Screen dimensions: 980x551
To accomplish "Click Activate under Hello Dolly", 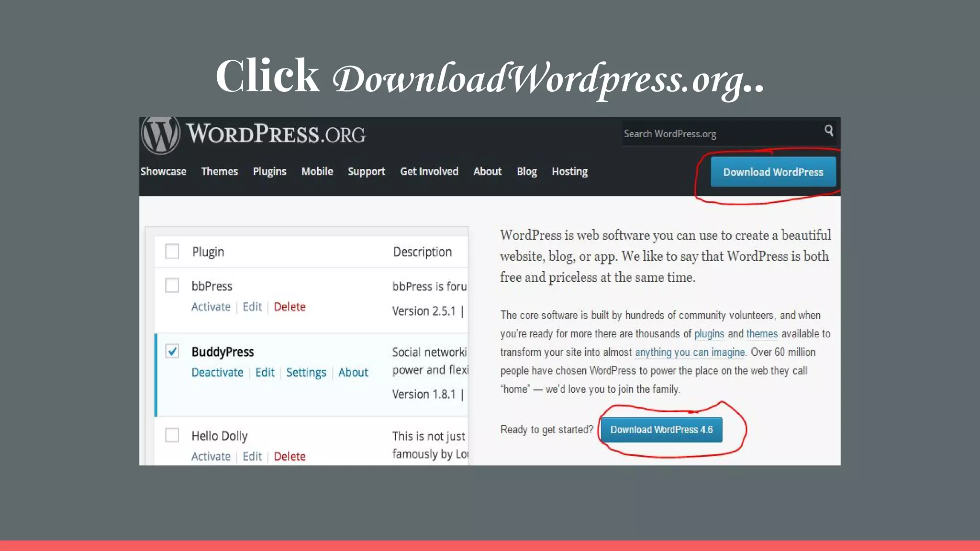I will coord(211,456).
